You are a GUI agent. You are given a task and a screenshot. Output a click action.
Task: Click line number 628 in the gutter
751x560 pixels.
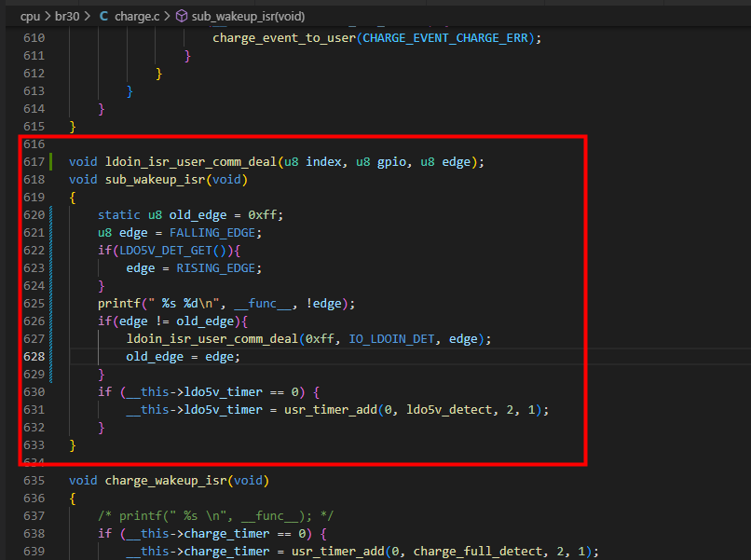coord(34,357)
